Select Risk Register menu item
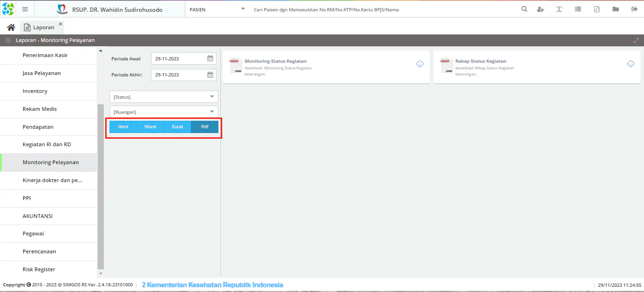The height and width of the screenshot is (292, 644). pyautogui.click(x=49, y=269)
